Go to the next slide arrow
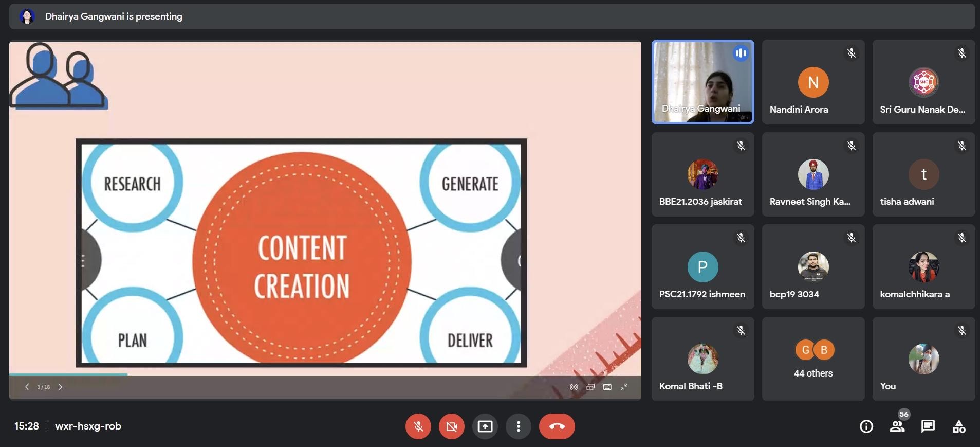 coord(60,387)
